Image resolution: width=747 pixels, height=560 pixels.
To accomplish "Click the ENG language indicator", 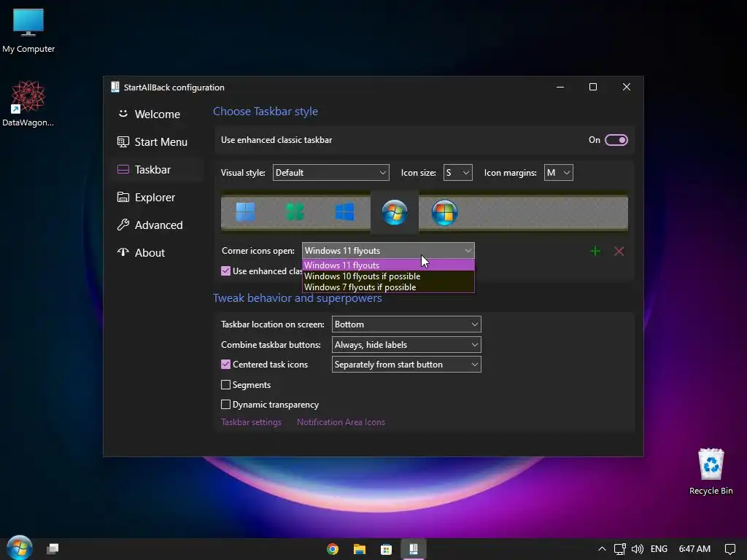I will click(x=659, y=549).
